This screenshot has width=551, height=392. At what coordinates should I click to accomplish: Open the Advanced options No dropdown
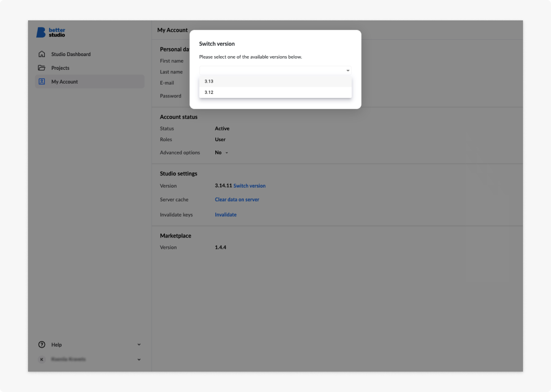tap(221, 152)
